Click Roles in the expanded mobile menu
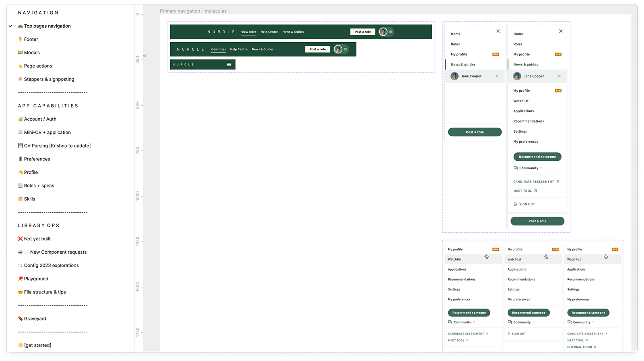 (x=518, y=44)
